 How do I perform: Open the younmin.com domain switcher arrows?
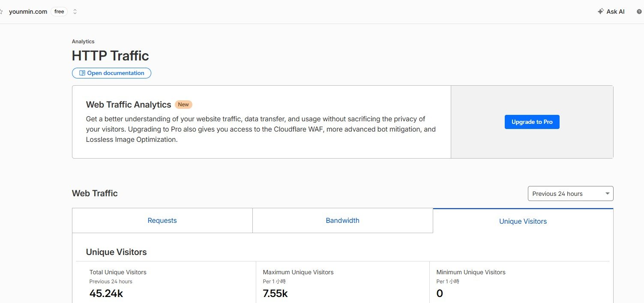(75, 12)
